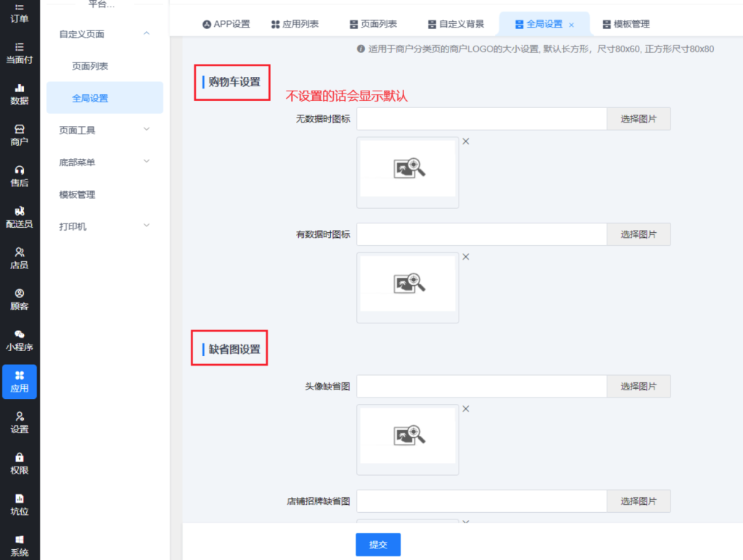
Task: Select the 小程序 mini-program icon
Action: (x=20, y=340)
